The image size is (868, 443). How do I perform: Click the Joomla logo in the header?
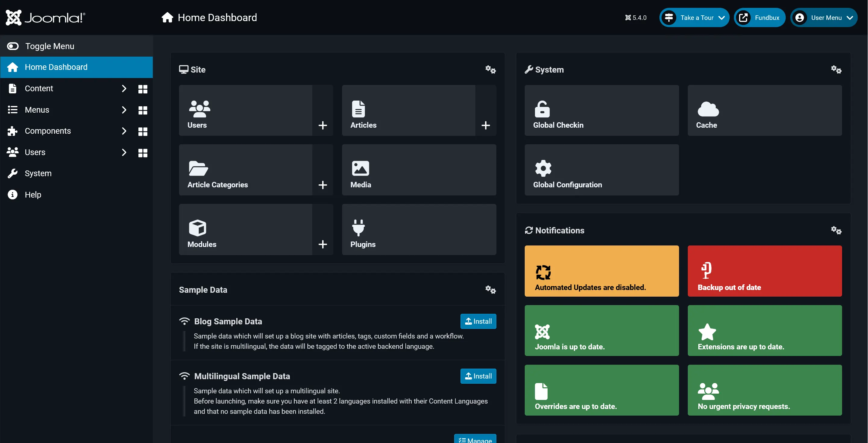point(46,17)
